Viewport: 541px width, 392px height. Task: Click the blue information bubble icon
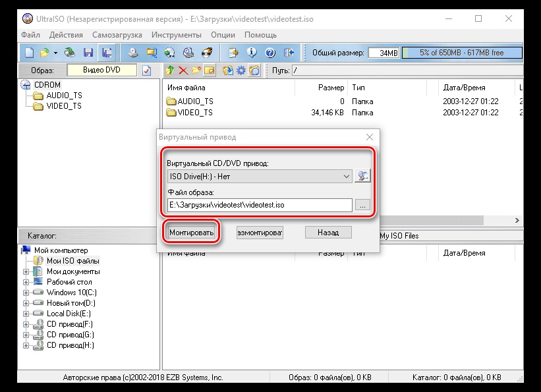pyautogui.click(x=252, y=53)
